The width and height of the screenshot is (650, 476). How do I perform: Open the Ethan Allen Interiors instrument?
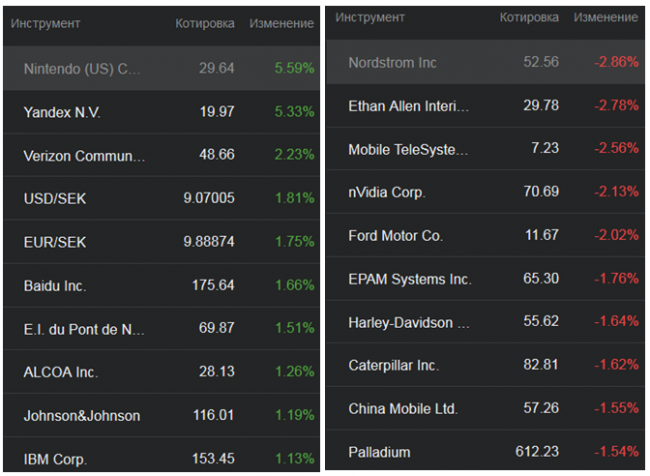point(408,106)
